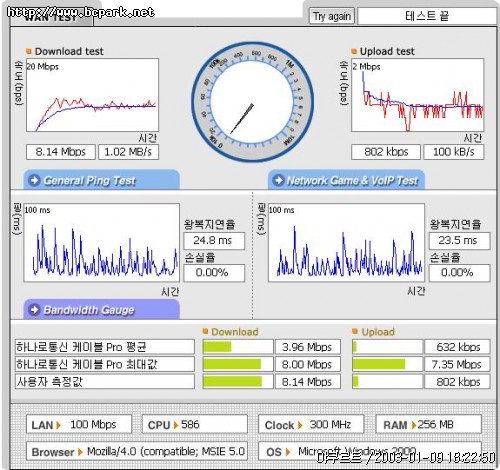Screen dimensions: 500x470
Task: Click the Network Game & VoIP Test arrow icon
Action: [x=278, y=180]
